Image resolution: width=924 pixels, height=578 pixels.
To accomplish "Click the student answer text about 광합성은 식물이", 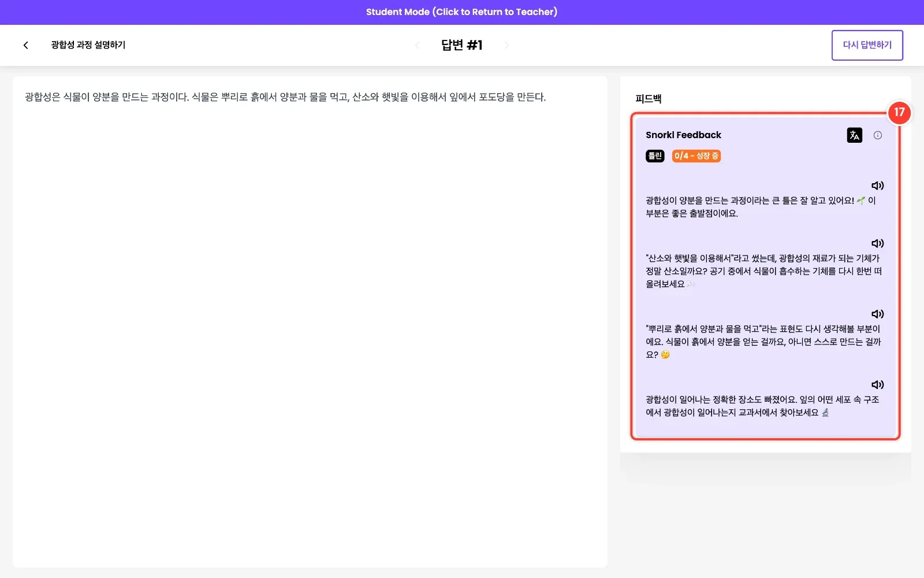I will 285,97.
